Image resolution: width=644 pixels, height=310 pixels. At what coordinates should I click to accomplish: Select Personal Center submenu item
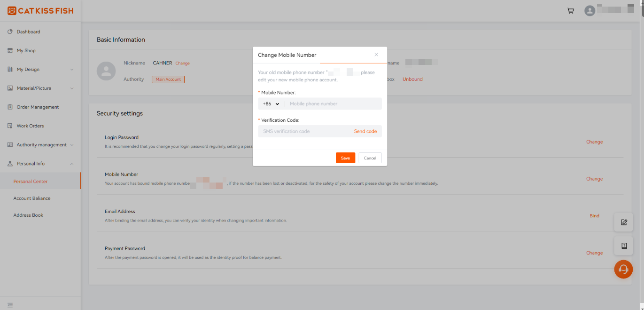pyautogui.click(x=40, y=181)
